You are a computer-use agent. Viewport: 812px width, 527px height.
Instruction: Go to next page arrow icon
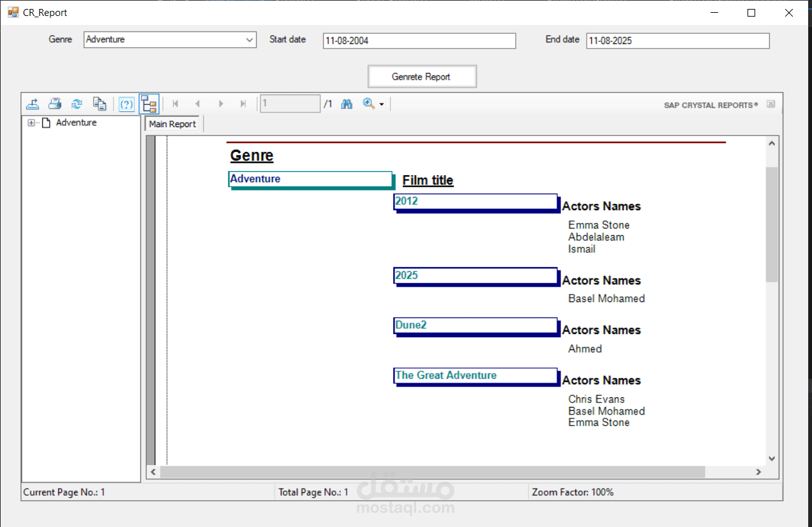220,103
